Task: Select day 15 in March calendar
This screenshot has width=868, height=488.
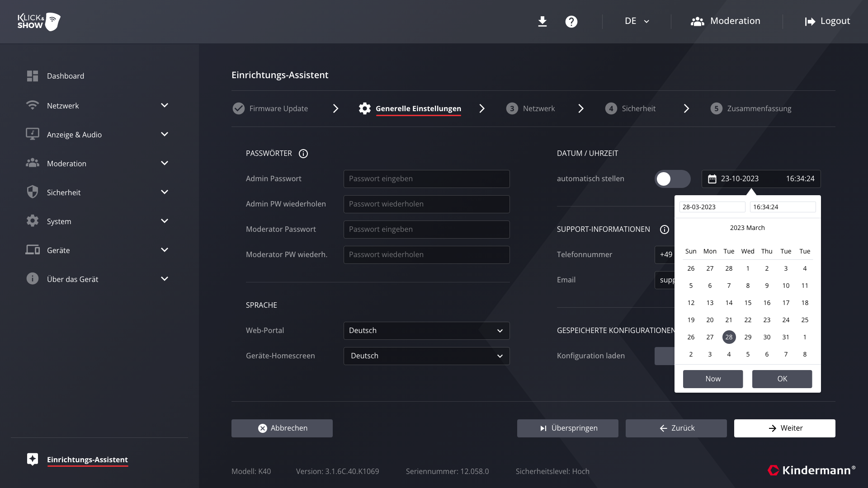Action: pos(748,303)
